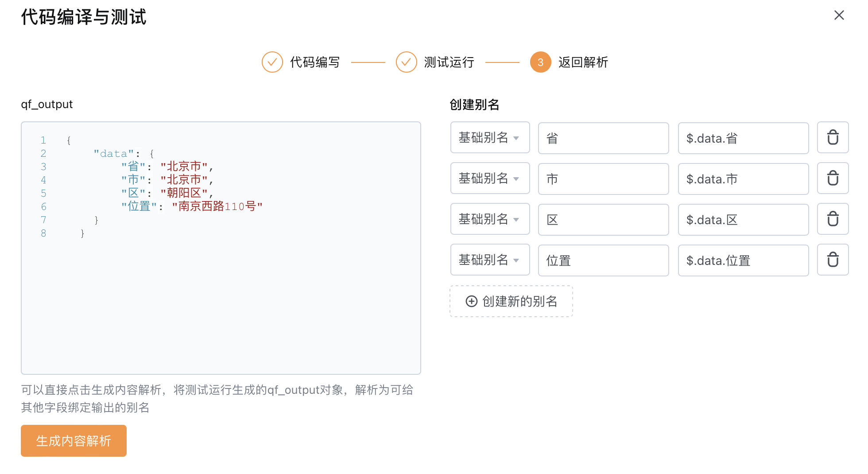
Task: Click the 代码编写 completed step checkmark
Action: click(x=272, y=62)
